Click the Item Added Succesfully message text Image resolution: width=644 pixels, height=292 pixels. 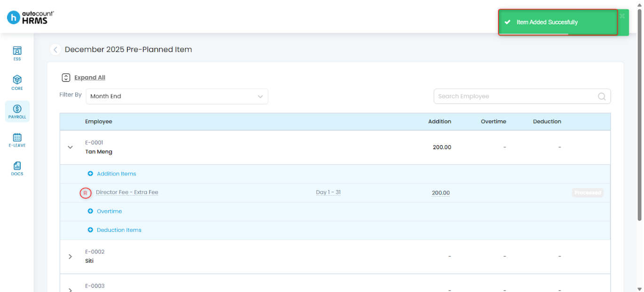pos(547,22)
